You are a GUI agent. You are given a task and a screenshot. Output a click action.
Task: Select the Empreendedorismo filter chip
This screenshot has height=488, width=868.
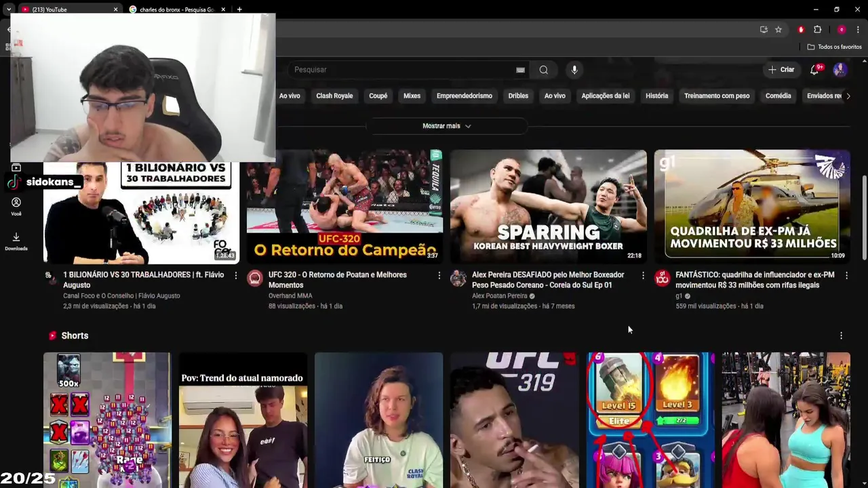[465, 96]
